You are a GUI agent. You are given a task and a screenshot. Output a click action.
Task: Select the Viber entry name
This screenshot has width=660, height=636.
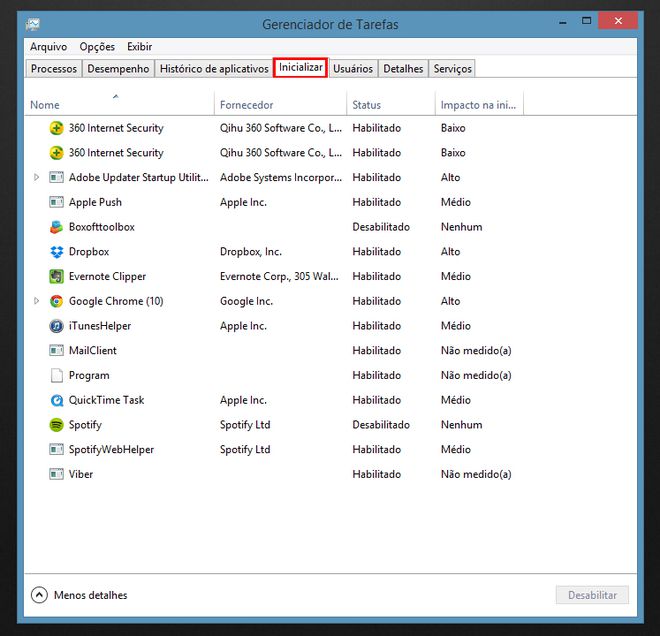81,474
